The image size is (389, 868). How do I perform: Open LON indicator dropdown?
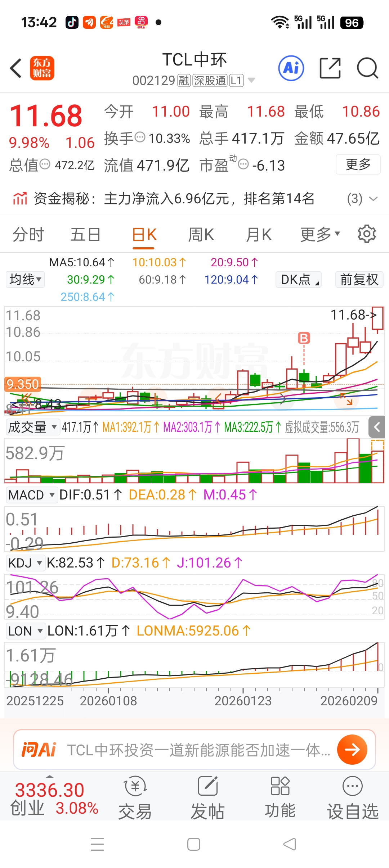click(x=25, y=631)
